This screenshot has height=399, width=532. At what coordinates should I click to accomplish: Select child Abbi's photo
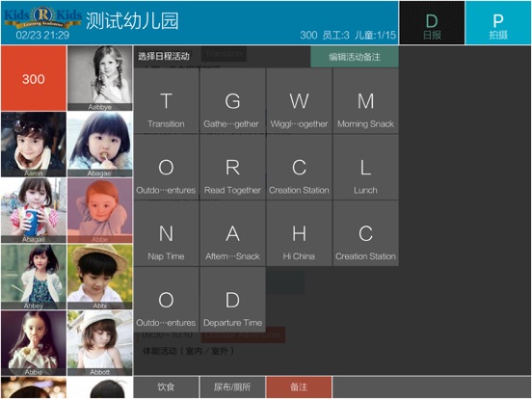point(100,277)
